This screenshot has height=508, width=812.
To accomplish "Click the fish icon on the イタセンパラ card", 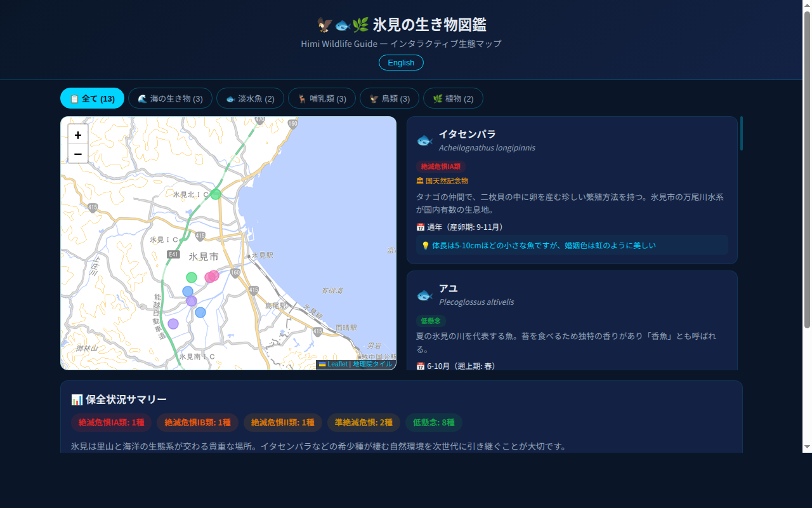I will 424,140.
